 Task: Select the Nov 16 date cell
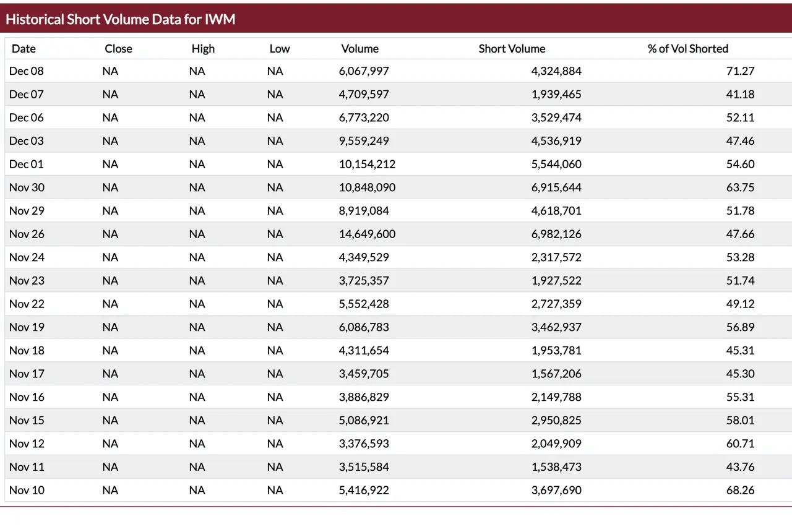27,397
